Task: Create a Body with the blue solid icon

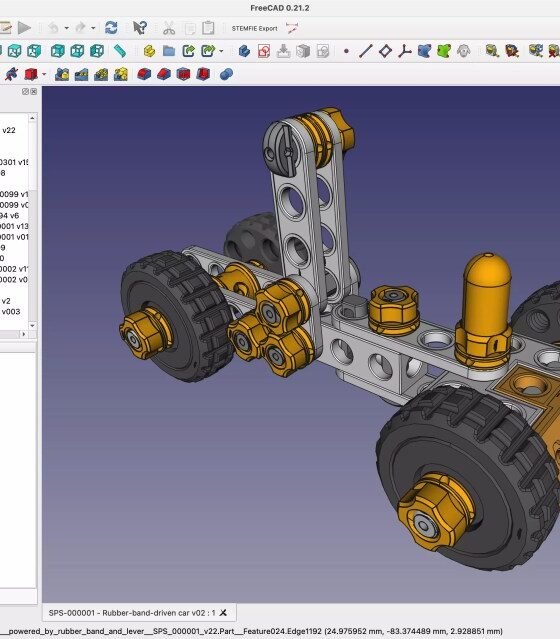Action: 244,51
